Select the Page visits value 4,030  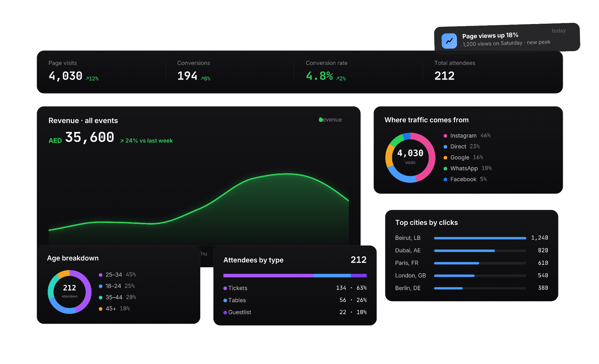coord(66,76)
